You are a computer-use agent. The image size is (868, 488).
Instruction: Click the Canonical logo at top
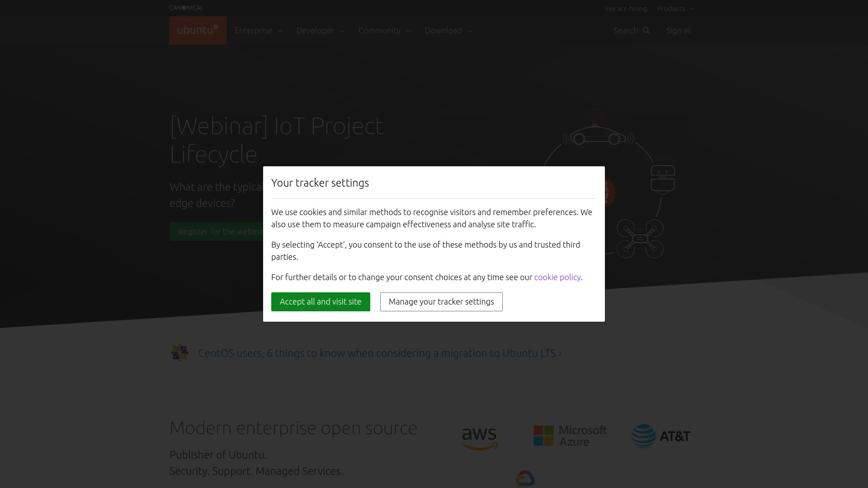[x=186, y=8]
